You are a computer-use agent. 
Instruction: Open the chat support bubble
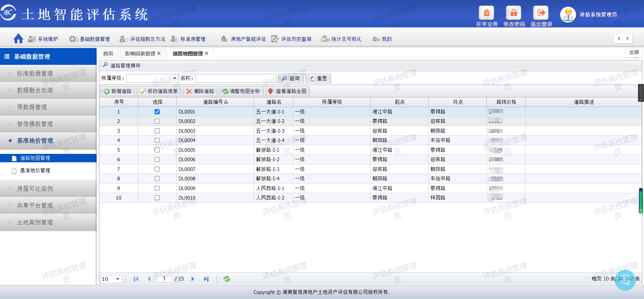coord(625,281)
